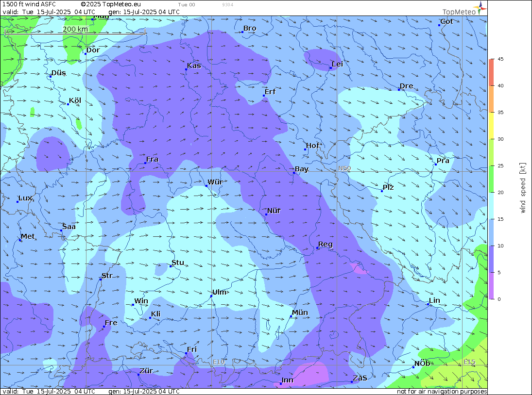Click the 'Wür' city marker
Image resolution: width=532 pixels, height=395 pixels.
pos(206,186)
